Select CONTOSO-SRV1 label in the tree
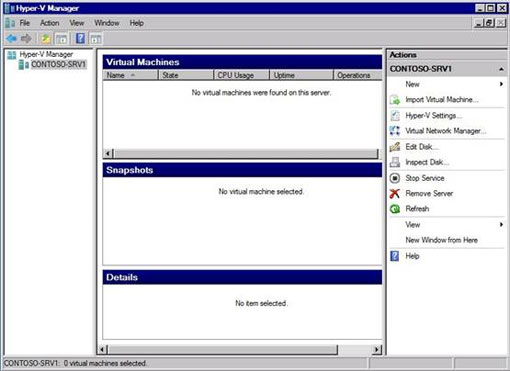The height and width of the screenshot is (371, 510). [x=59, y=64]
